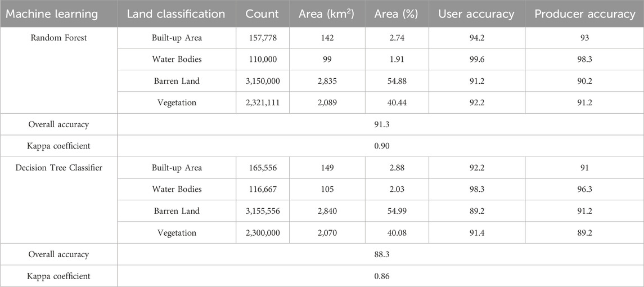Select the "Random Forest" cell
The width and height of the screenshot is (644, 287).
[x=58, y=38]
